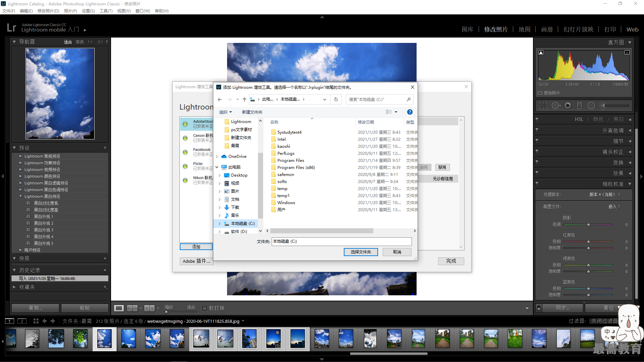
Task: Select the Red Eye Correction tool
Action: [568, 106]
